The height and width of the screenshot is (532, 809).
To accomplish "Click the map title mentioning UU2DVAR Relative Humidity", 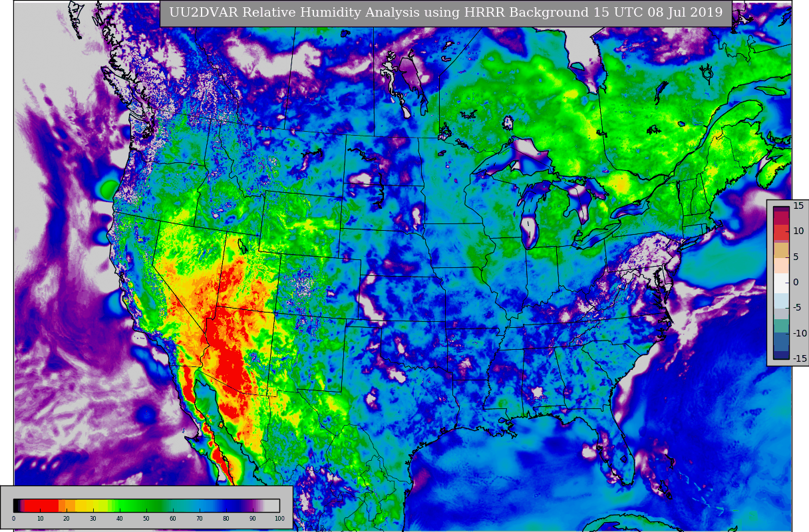I will click(446, 13).
